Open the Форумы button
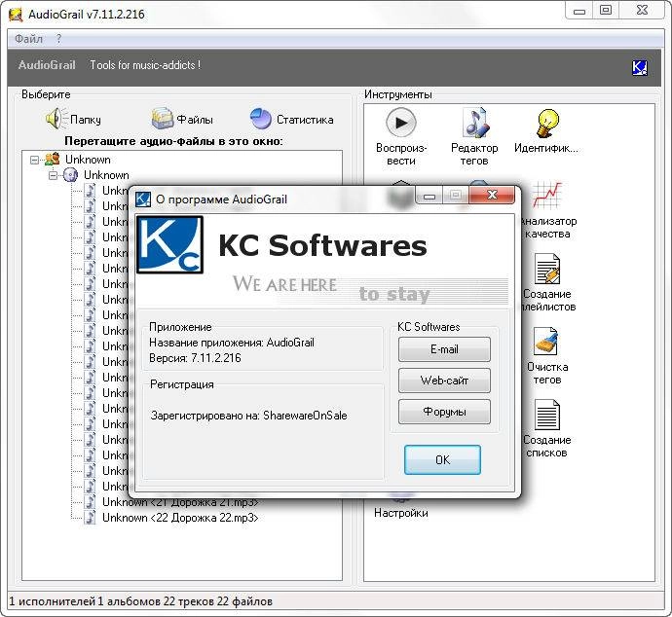Image resolution: width=672 pixels, height=617 pixels. tap(444, 412)
